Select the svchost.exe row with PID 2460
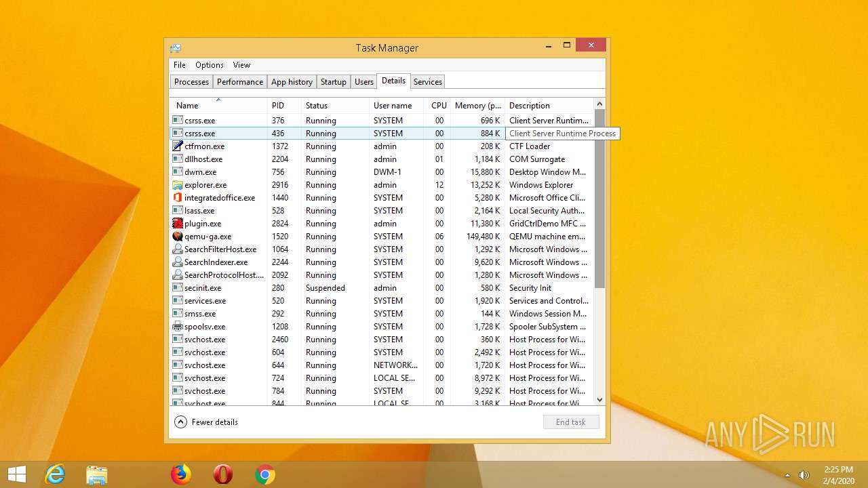Image resolution: width=868 pixels, height=488 pixels. [x=382, y=339]
